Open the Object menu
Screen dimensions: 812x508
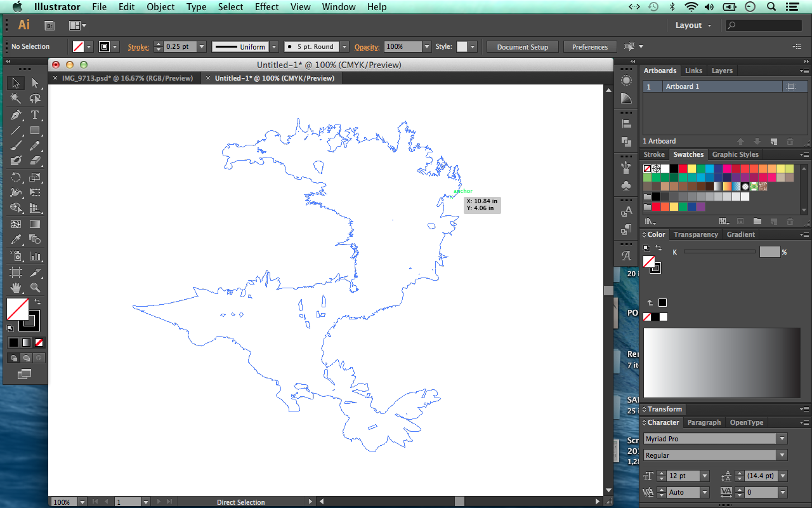click(x=160, y=7)
